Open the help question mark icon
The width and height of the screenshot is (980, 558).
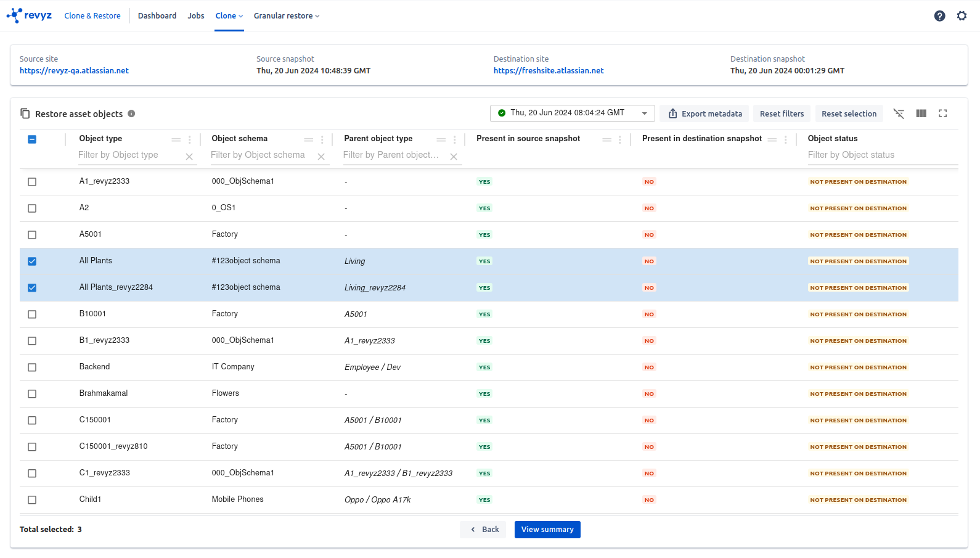tap(939, 16)
